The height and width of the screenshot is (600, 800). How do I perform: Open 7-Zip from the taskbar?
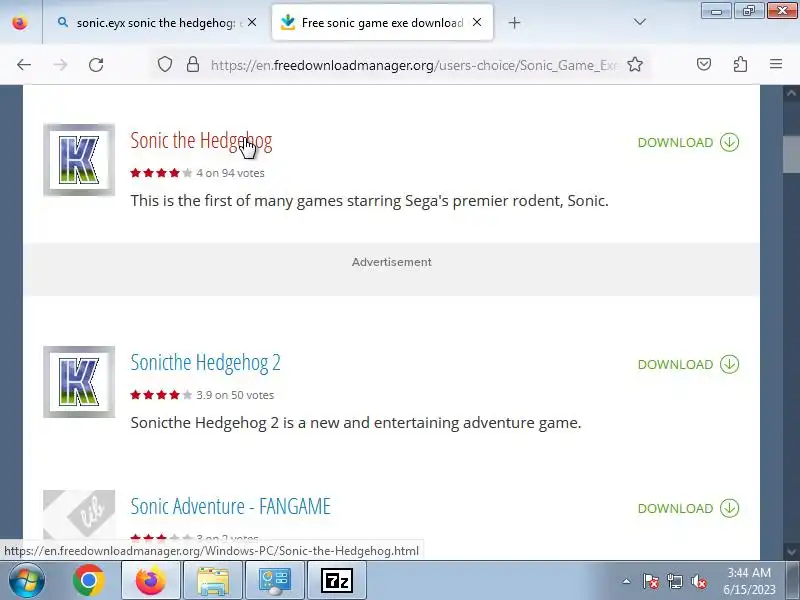(337, 580)
